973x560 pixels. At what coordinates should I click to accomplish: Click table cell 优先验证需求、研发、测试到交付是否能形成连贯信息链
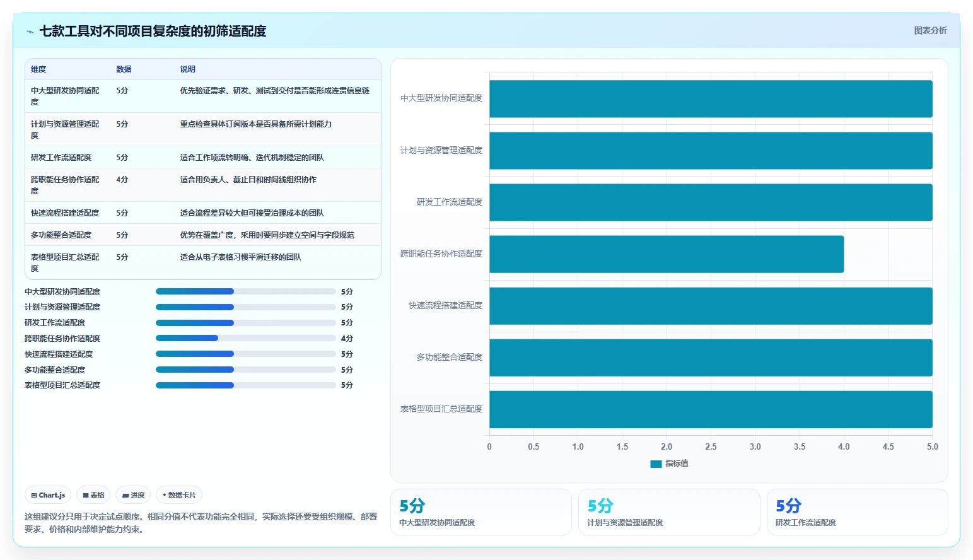click(x=275, y=91)
